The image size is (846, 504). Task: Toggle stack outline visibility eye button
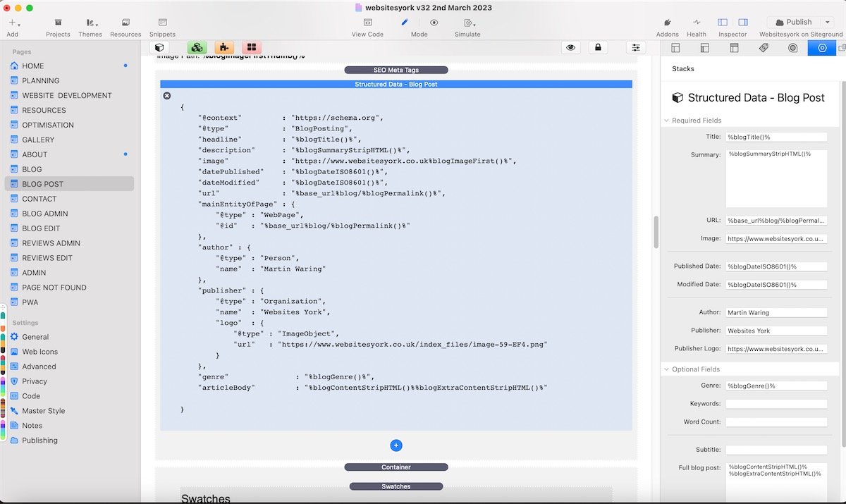coord(570,47)
